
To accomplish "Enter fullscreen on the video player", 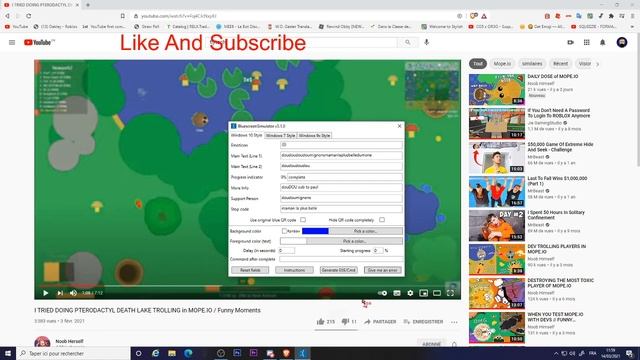I will [450, 293].
